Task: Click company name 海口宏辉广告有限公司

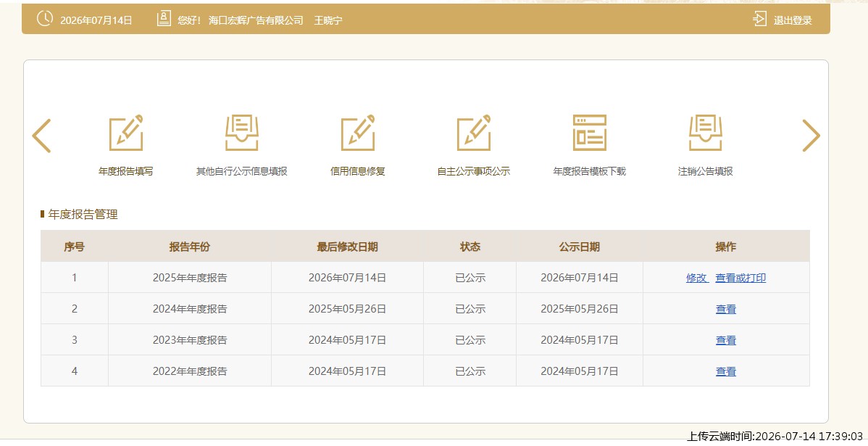Action: [256, 20]
